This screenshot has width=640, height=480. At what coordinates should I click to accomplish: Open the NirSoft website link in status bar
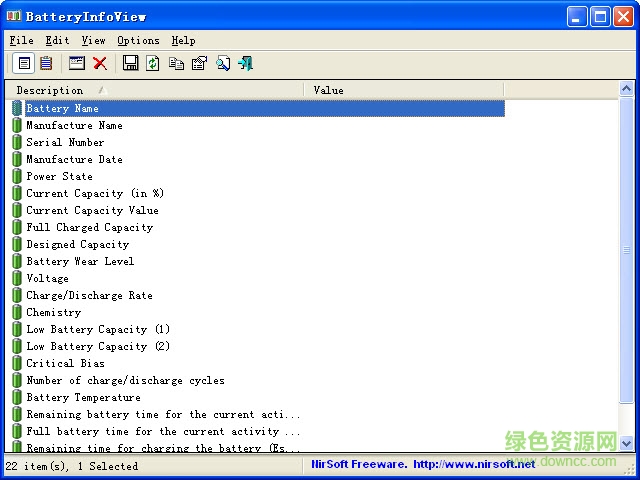423,465
